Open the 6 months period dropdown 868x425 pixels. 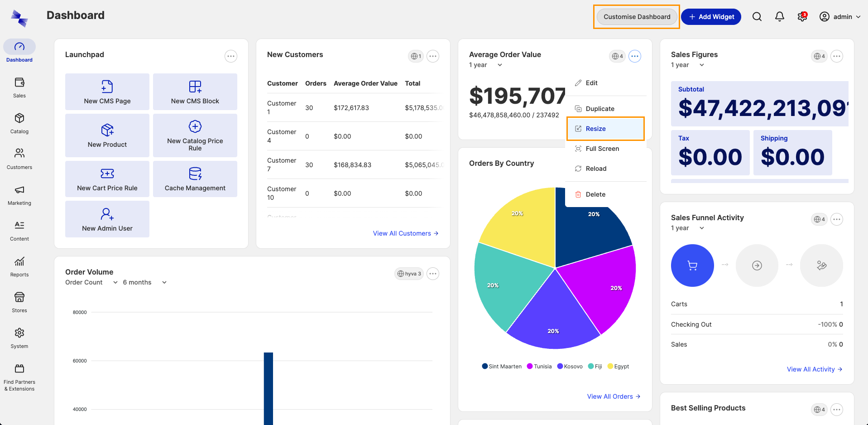point(145,282)
